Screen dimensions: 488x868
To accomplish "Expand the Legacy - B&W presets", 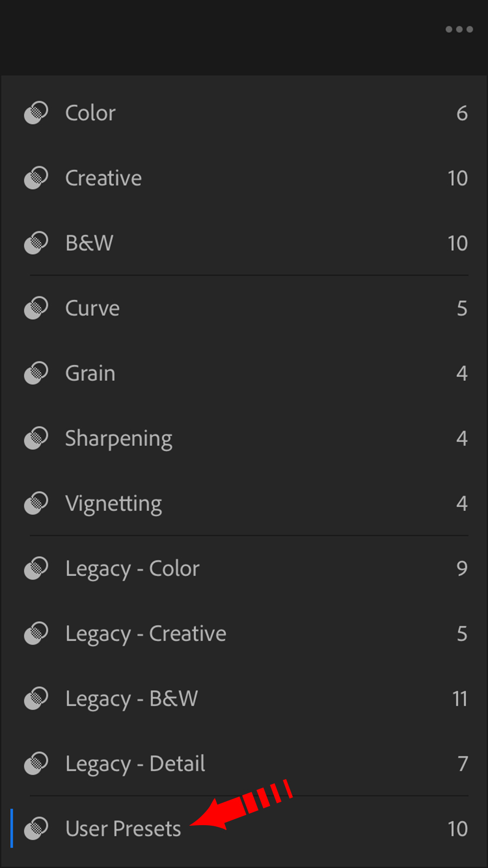I will [x=131, y=699].
